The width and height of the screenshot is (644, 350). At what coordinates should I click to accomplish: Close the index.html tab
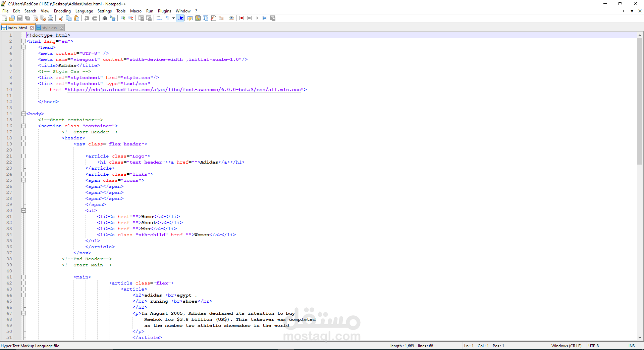pos(32,28)
